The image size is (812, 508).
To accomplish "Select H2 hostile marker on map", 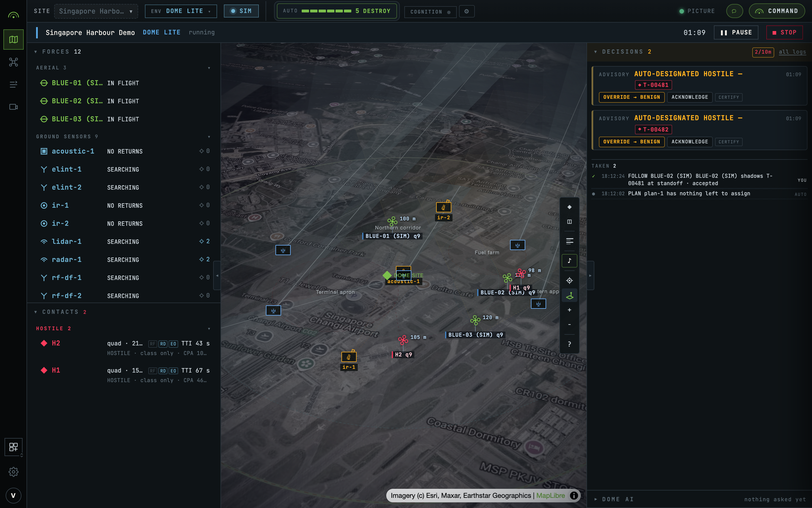I will click(403, 340).
